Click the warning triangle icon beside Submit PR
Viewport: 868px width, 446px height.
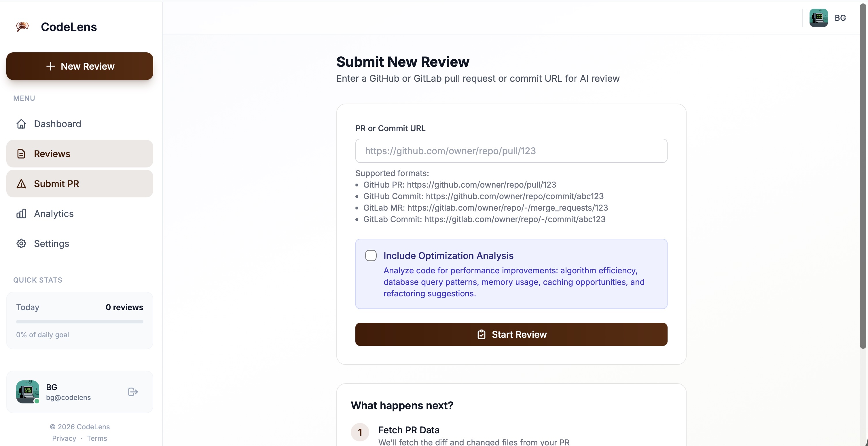click(x=21, y=184)
